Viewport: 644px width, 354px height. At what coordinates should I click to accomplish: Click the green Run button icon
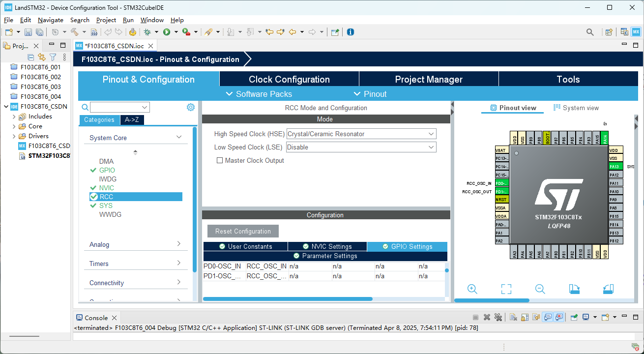[x=167, y=32]
